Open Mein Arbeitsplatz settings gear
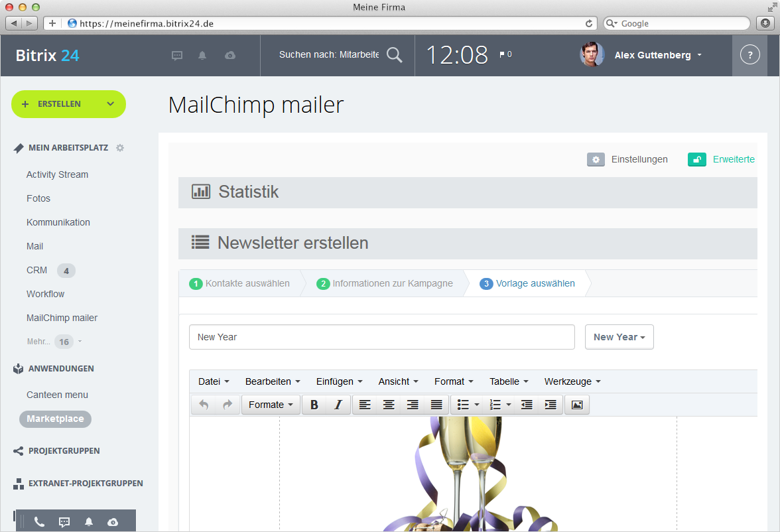 (120, 148)
